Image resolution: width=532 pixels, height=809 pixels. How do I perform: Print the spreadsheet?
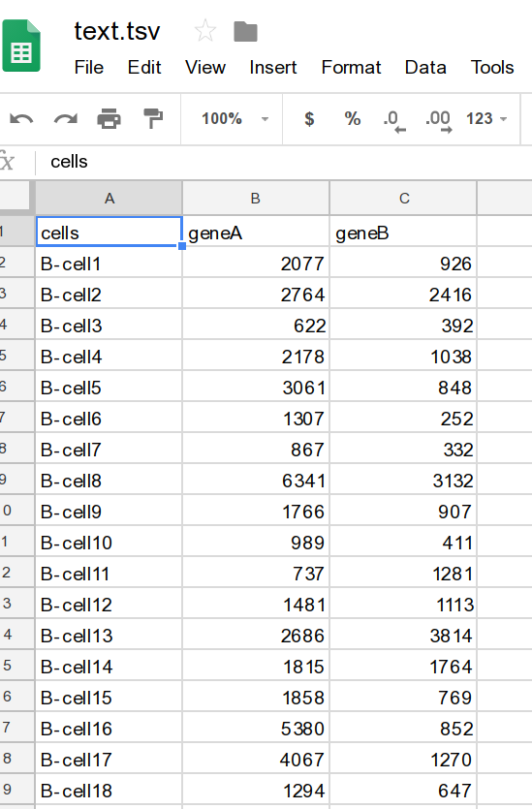[x=109, y=118]
